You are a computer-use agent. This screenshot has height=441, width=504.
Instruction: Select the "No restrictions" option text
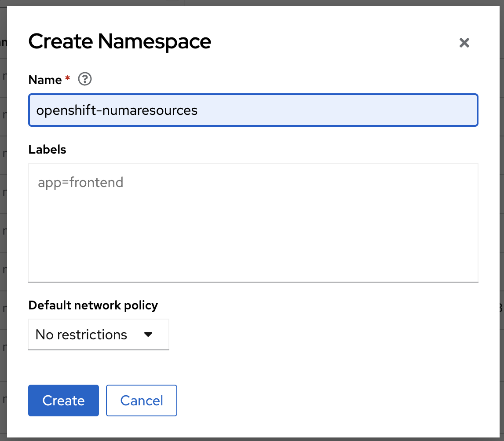tap(81, 334)
